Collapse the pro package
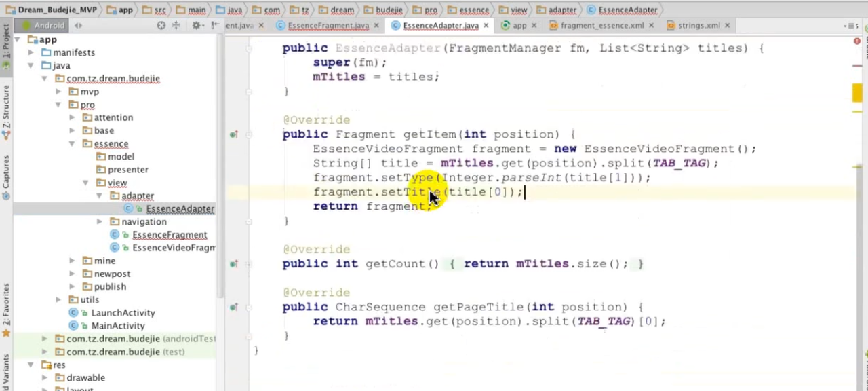This screenshot has width=868, height=391. [x=58, y=105]
